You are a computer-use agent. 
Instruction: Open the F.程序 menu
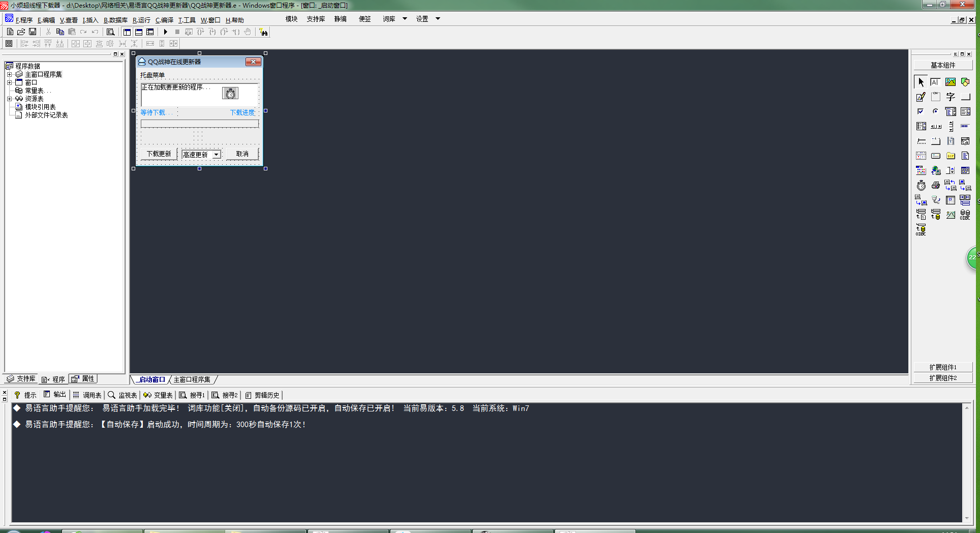tap(24, 20)
